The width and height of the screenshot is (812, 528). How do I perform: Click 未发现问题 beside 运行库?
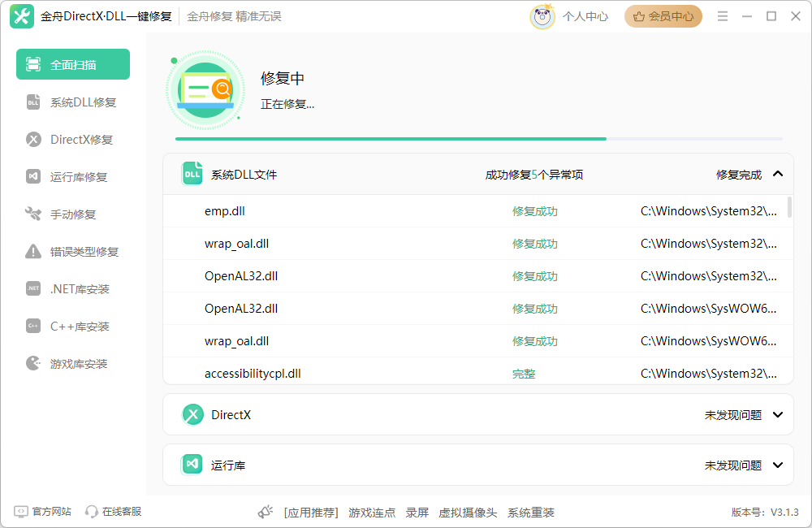pyautogui.click(x=732, y=465)
